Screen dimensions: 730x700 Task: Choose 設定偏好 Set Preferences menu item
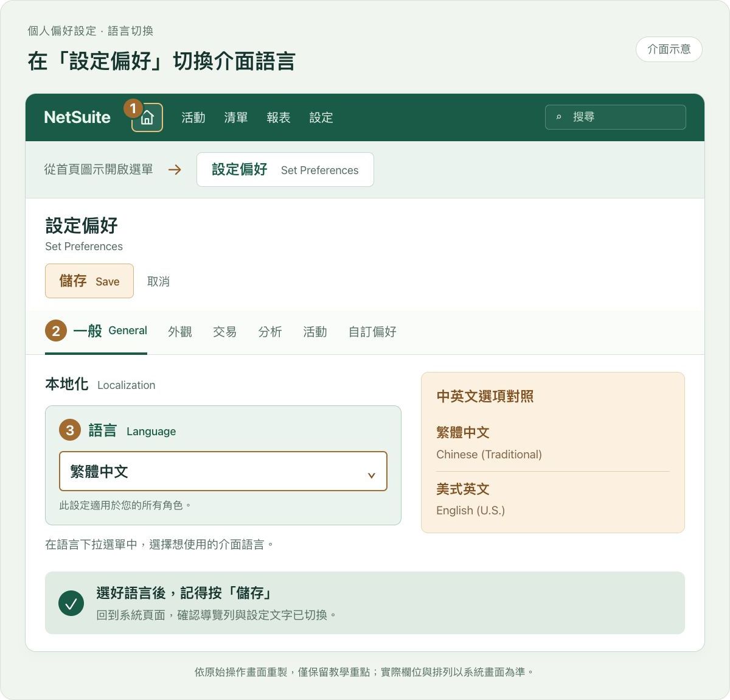click(285, 170)
